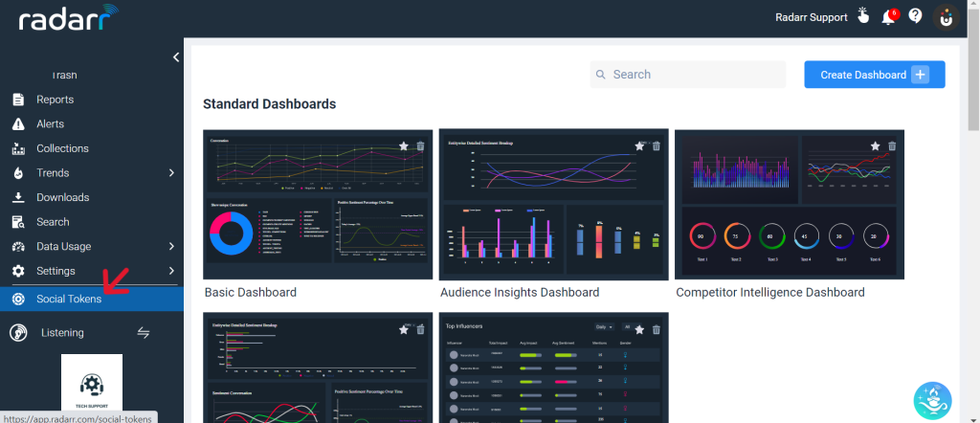Expand the Data Usage submenu arrow
This screenshot has width=980, height=423.
[171, 247]
